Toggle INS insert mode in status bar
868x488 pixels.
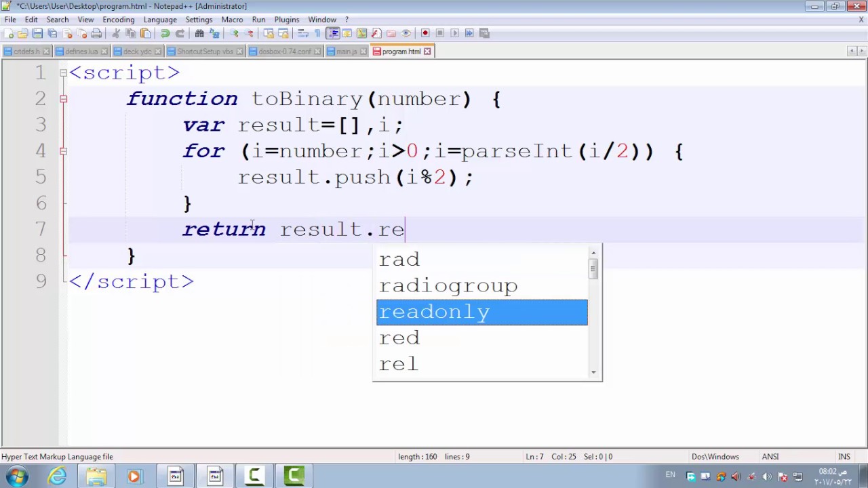coord(844,457)
